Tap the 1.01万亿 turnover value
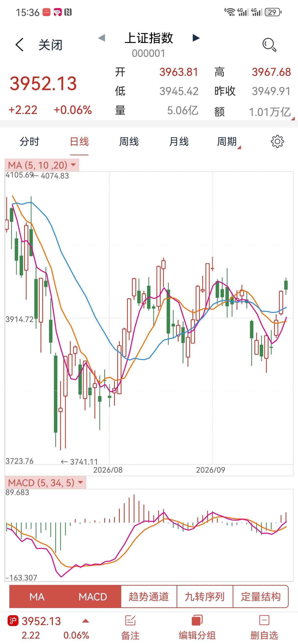The image size is (298, 644). [270, 112]
